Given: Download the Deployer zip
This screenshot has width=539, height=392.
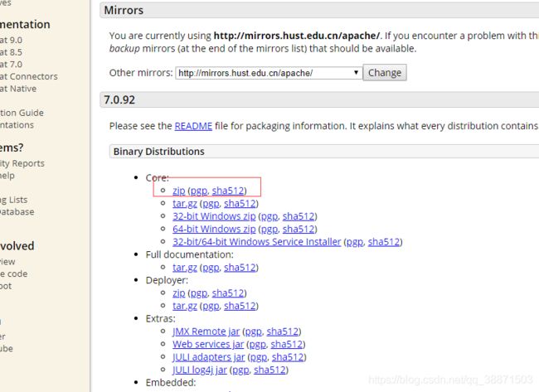Looking at the screenshot, I should pos(179,293).
